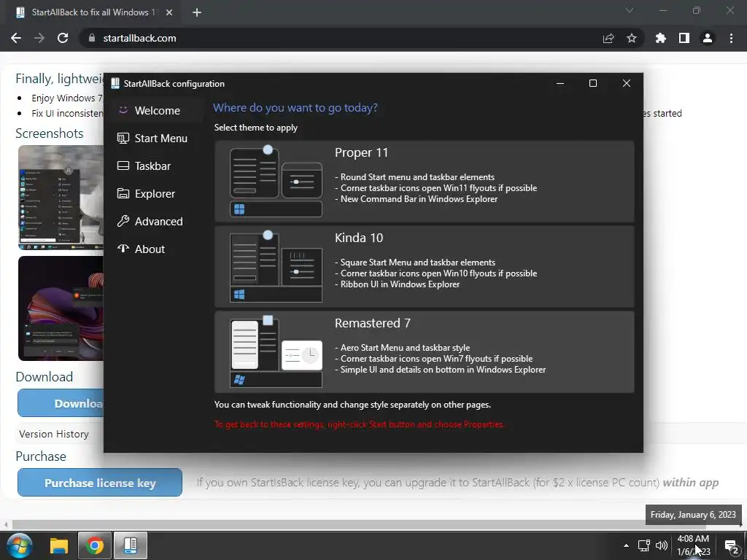Open Chrome Extensions puzzle menu

661,38
